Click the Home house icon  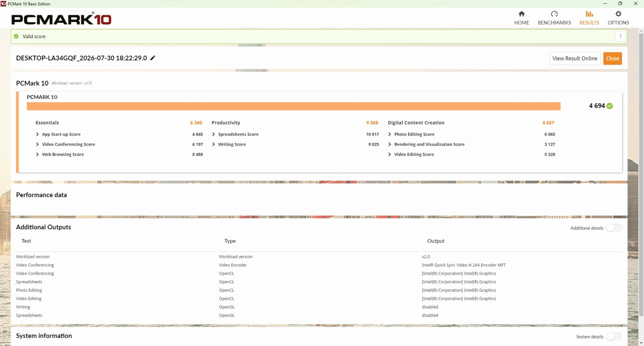point(522,14)
